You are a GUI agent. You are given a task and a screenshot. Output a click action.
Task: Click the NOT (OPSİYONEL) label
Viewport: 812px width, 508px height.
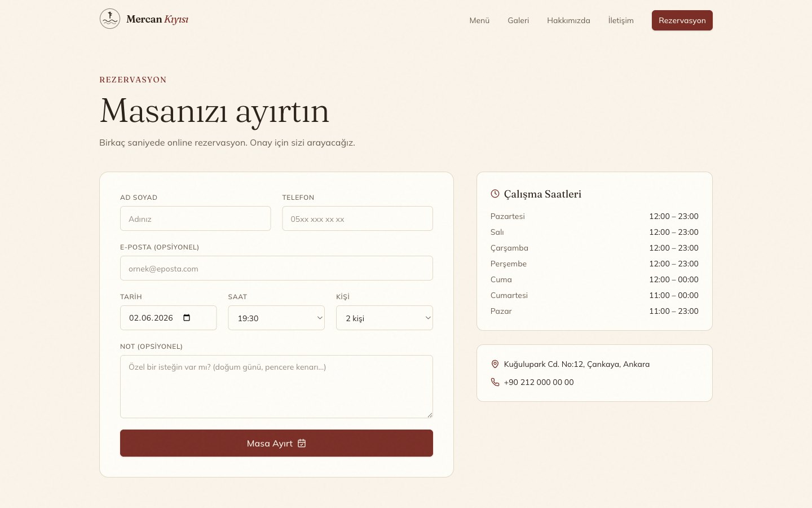click(x=151, y=347)
